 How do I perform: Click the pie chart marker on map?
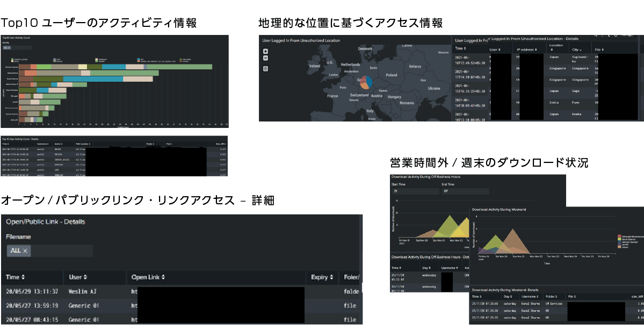point(365,82)
